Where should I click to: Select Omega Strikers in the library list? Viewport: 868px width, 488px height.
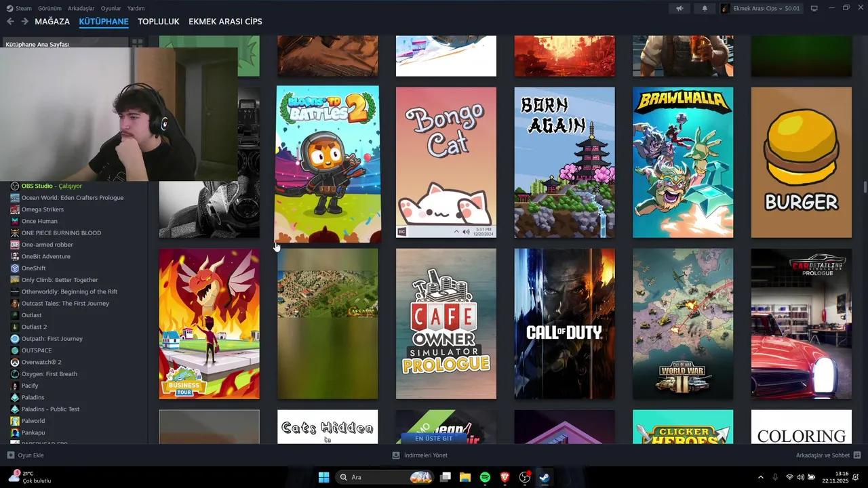point(43,209)
